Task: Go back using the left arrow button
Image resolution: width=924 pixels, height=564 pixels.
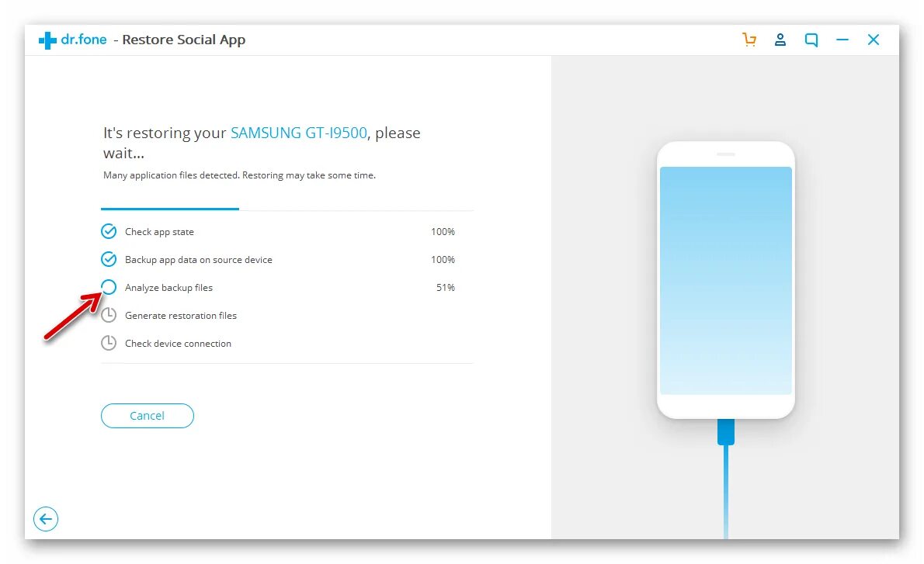Action: point(45,519)
